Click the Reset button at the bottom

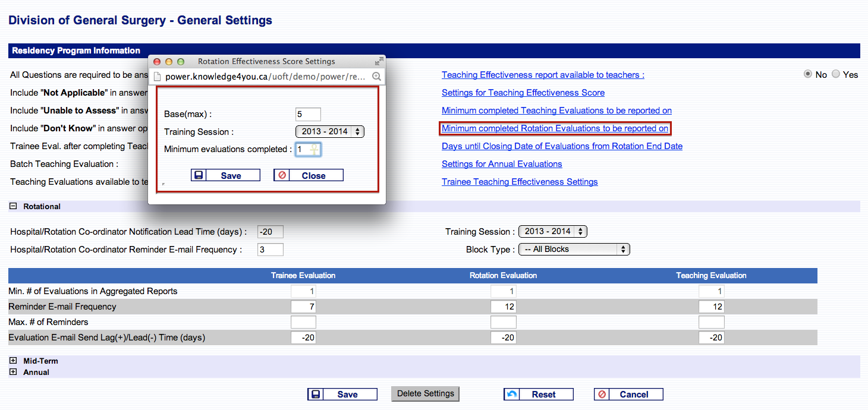(x=538, y=395)
